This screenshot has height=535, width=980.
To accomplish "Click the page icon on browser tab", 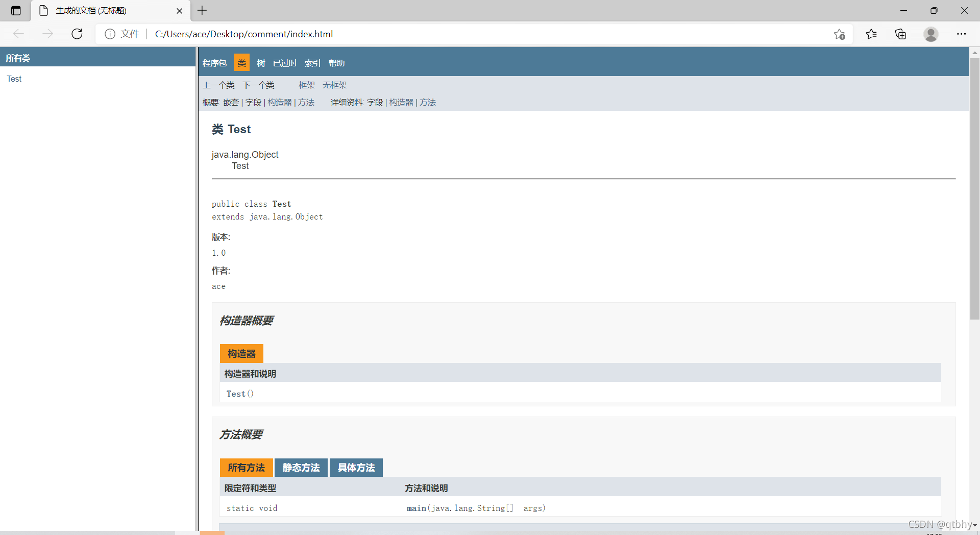I will pyautogui.click(x=44, y=10).
